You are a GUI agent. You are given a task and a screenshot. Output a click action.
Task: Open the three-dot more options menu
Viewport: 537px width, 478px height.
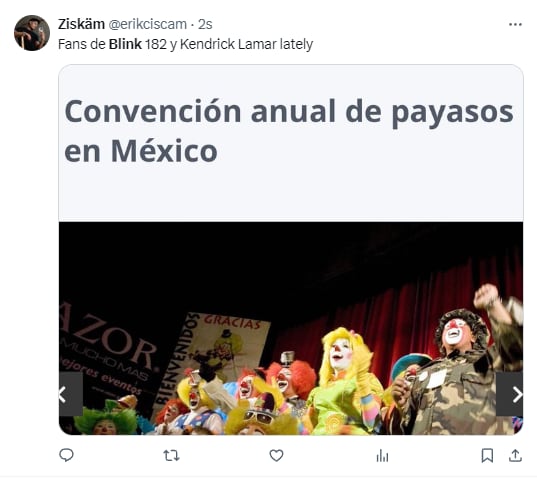coord(515,24)
